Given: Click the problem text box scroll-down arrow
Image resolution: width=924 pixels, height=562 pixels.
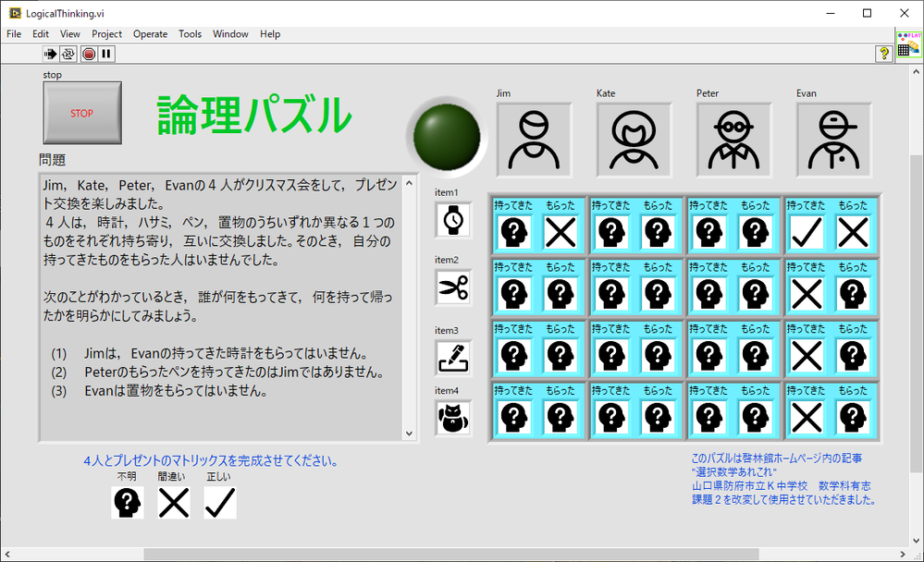Looking at the screenshot, I should 409,433.
